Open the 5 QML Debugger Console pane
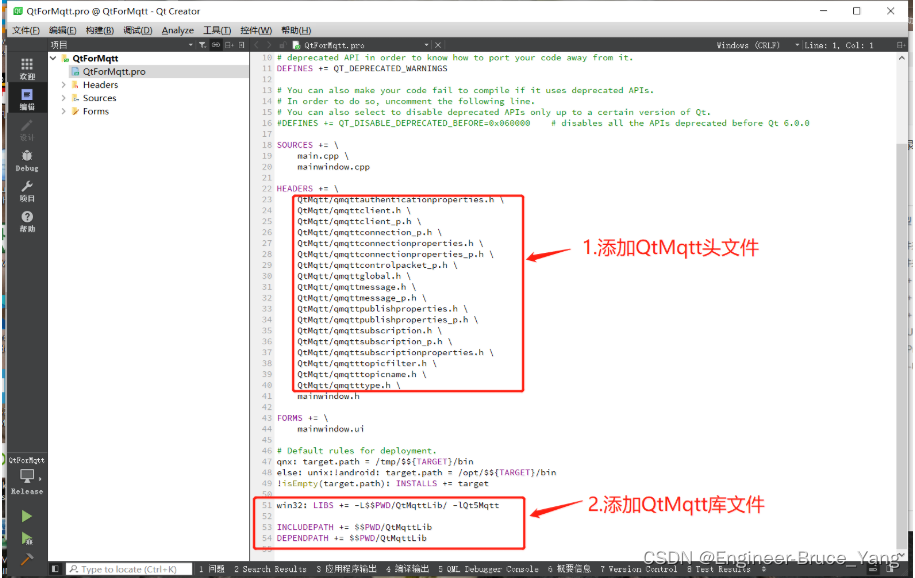This screenshot has height=578, width=915. (x=488, y=569)
